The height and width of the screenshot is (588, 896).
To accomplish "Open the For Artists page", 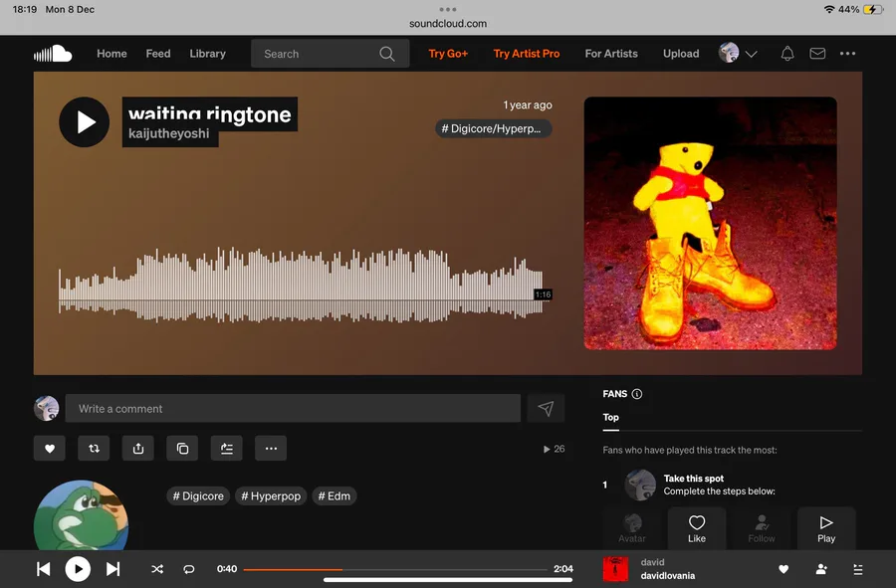I will click(x=611, y=54).
